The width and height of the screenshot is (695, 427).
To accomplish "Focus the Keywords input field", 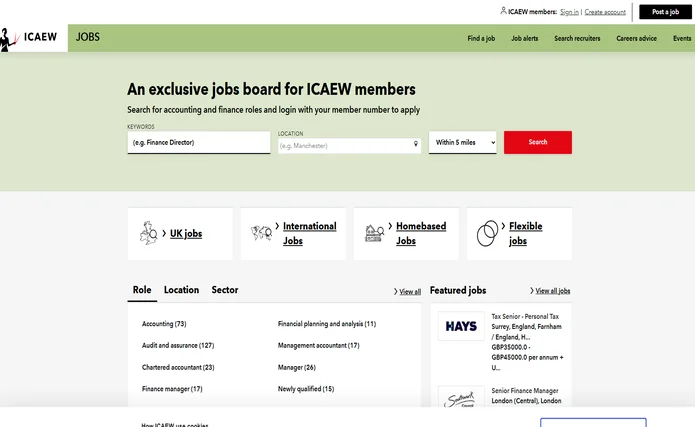I will [x=199, y=142].
